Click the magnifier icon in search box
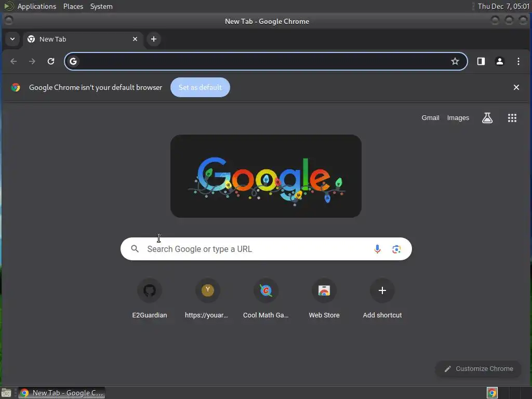The height and width of the screenshot is (399, 532). pyautogui.click(x=135, y=249)
